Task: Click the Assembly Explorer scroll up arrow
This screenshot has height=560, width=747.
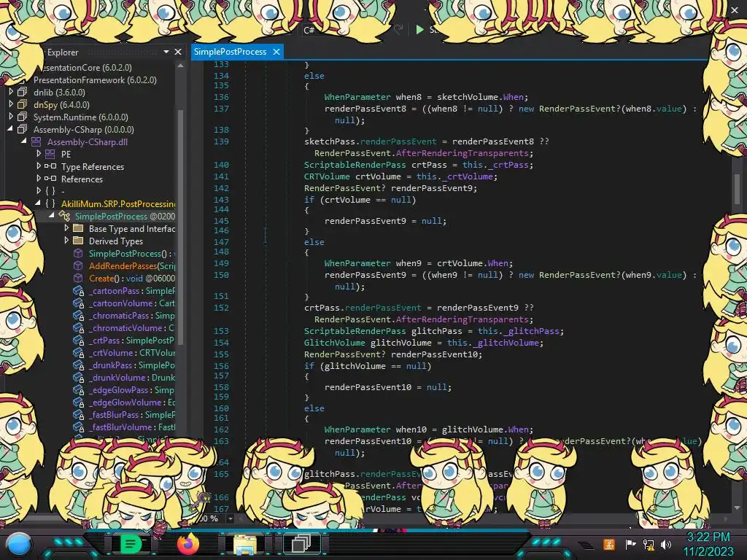Action: click(181, 65)
